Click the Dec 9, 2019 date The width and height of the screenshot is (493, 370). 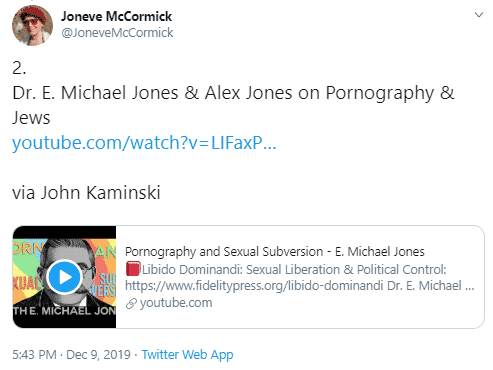[98, 355]
